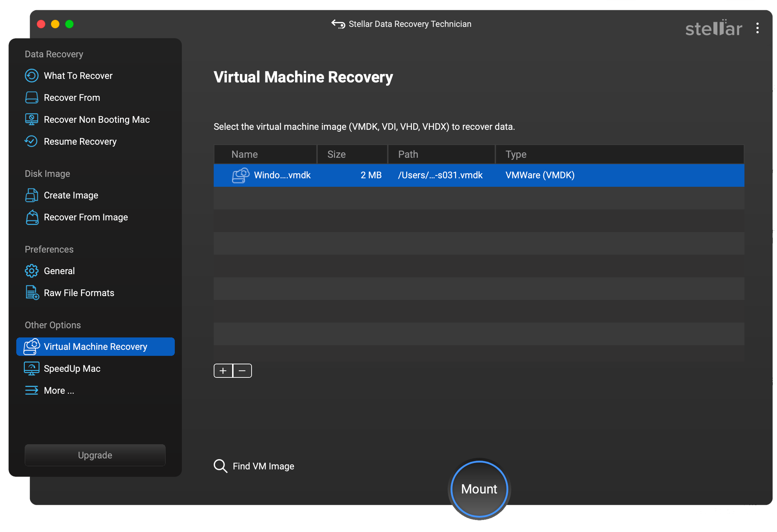Click the remove VM image minus button
The width and height of the screenshot is (777, 532).
(241, 370)
